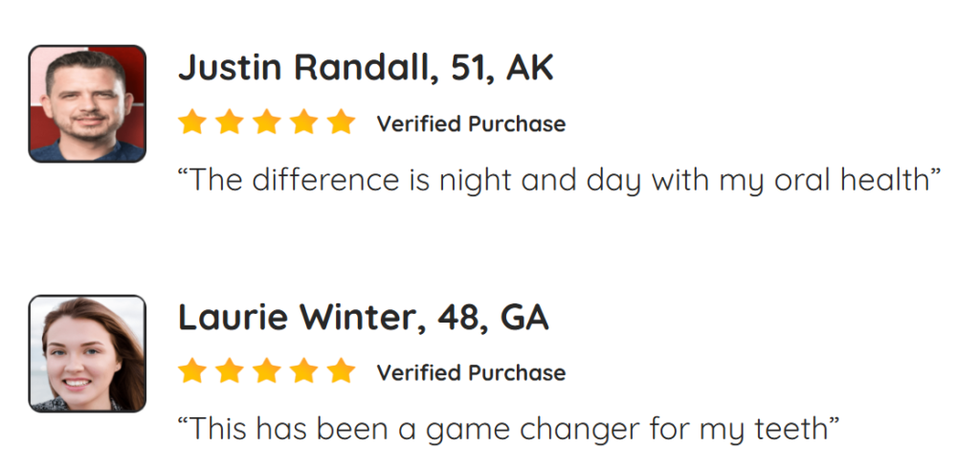Select the second star under Justin Randall

click(x=229, y=123)
